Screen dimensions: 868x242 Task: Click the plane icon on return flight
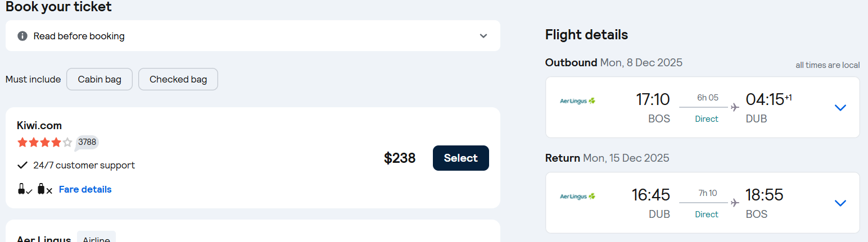(734, 202)
